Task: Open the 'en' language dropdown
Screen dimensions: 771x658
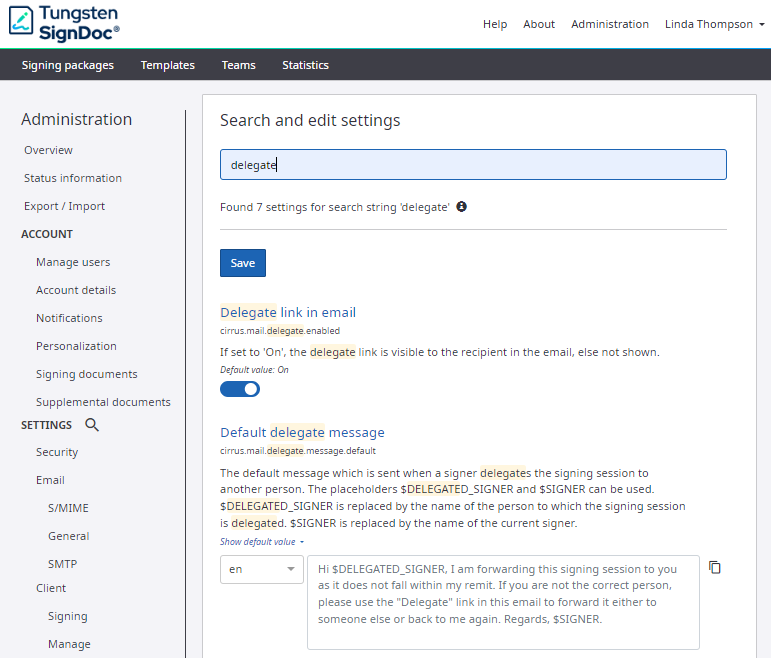Action: pos(262,569)
